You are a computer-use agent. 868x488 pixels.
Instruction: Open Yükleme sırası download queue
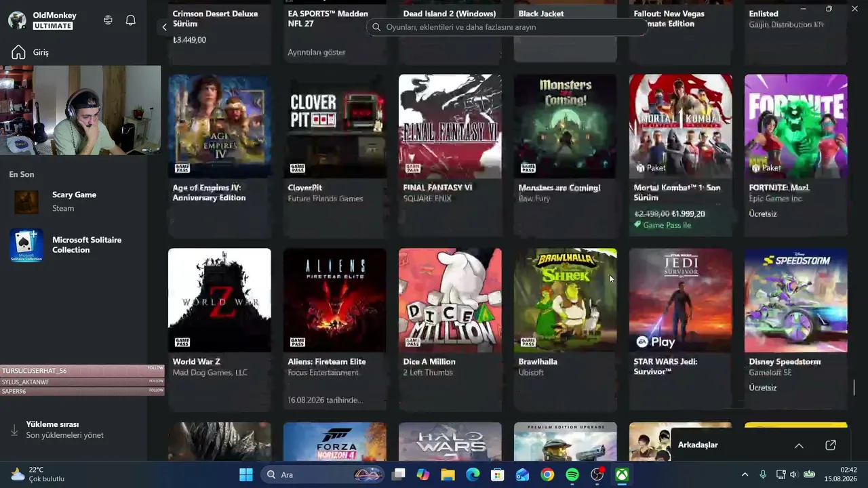tap(73, 430)
